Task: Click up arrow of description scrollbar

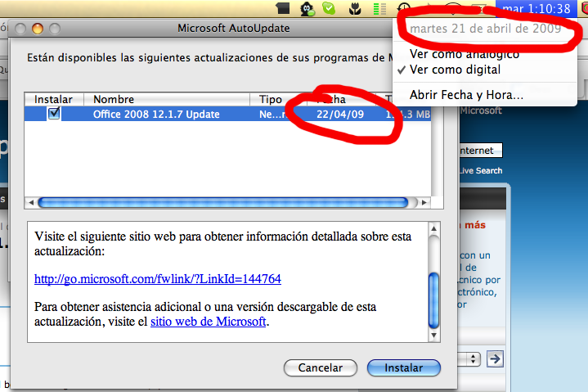Action: [x=433, y=228]
